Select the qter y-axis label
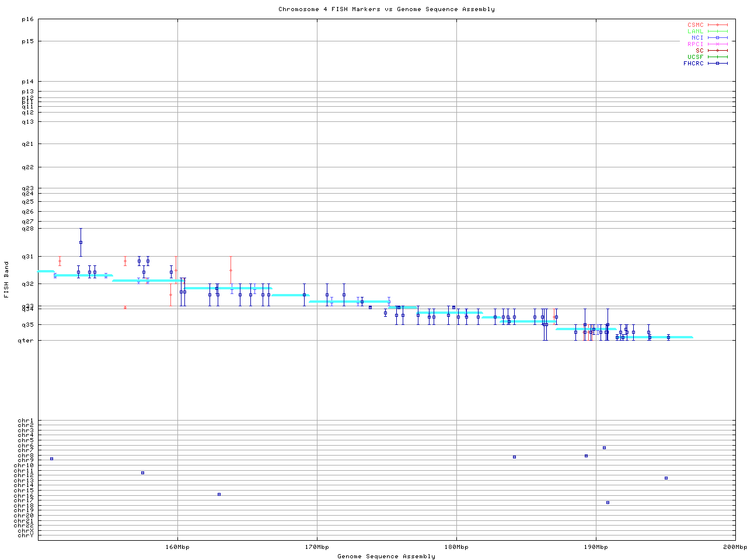 tap(27, 341)
